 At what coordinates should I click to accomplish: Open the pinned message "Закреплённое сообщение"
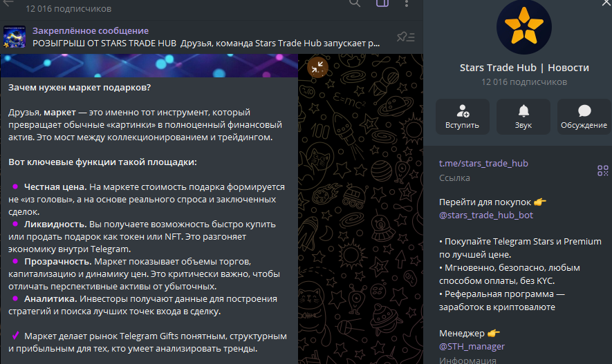[90, 30]
